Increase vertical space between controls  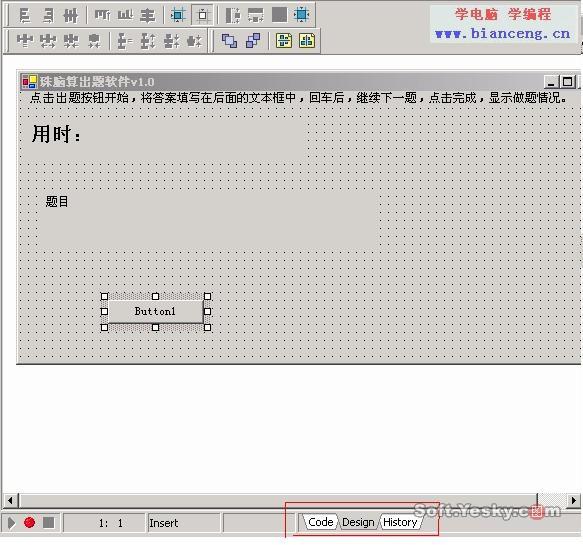[x=148, y=41]
